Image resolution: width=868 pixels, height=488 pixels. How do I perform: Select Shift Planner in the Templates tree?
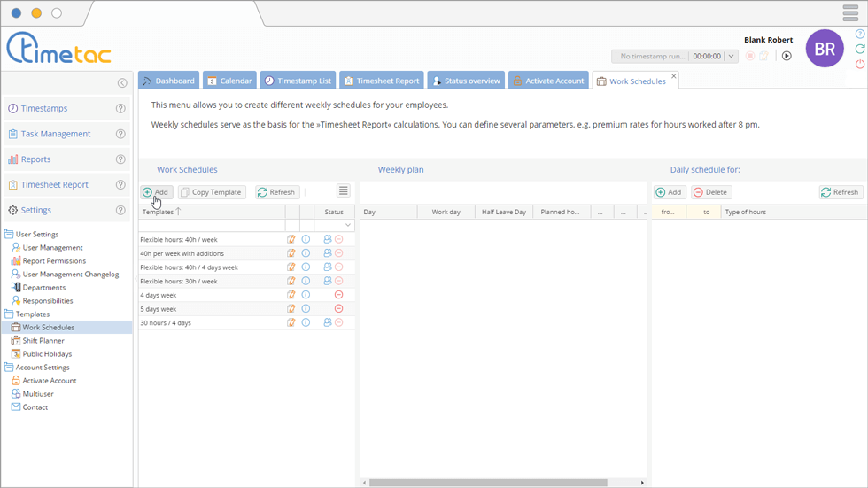(43, 341)
